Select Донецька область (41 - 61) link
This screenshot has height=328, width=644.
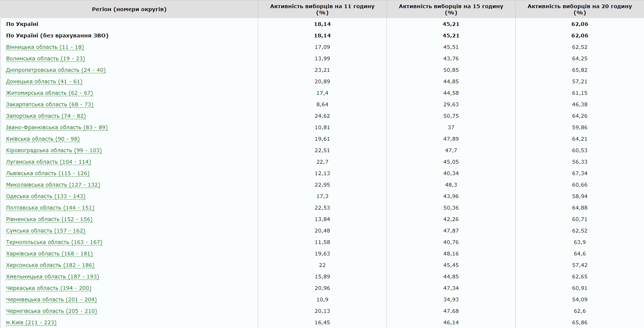point(44,81)
